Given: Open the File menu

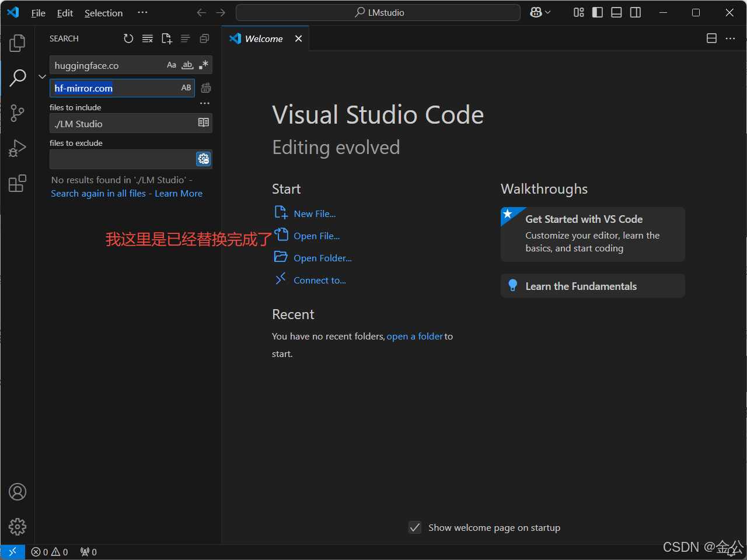Looking at the screenshot, I should pyautogui.click(x=39, y=13).
